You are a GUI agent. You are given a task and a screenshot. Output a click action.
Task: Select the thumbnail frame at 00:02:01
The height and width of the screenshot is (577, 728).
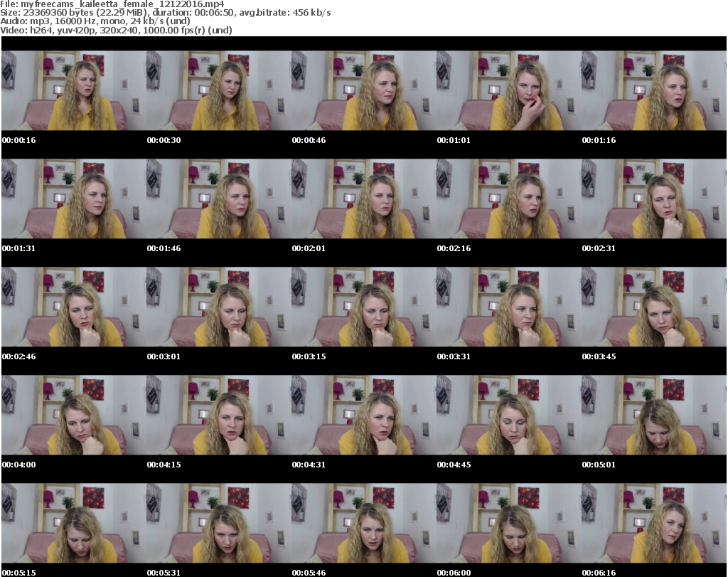(363, 198)
